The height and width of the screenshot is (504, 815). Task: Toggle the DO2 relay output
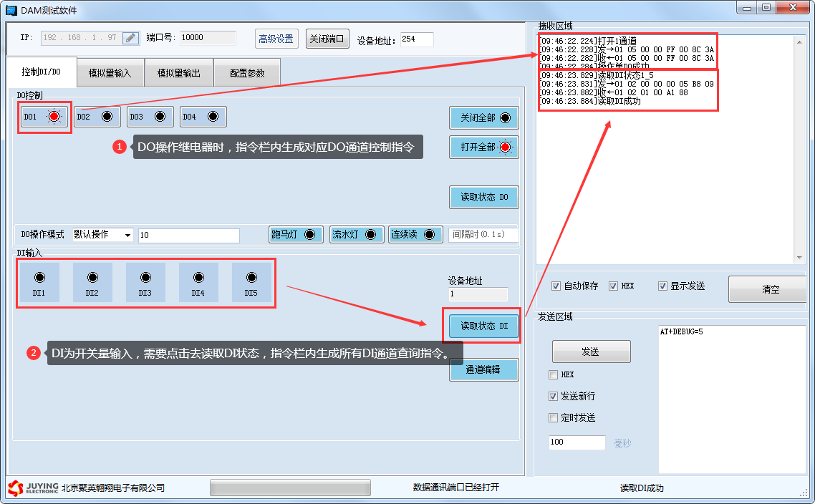(97, 117)
